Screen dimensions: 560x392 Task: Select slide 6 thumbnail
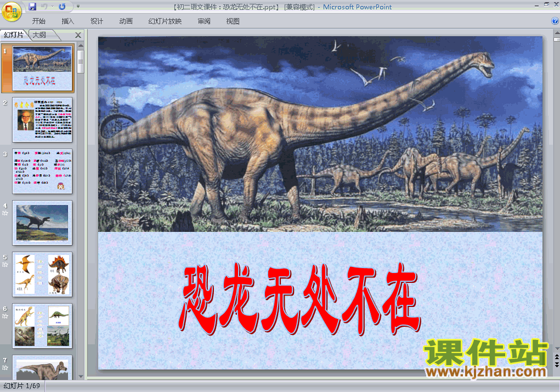(x=42, y=326)
